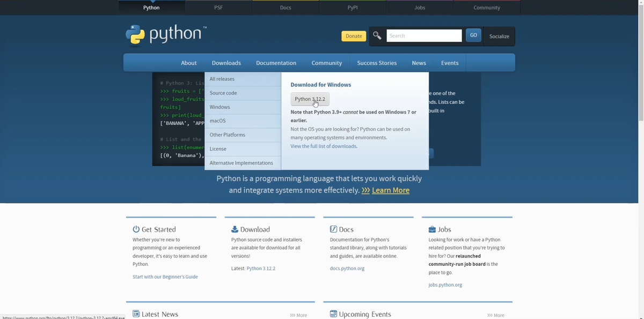Click the GO search button
Screen dimensions: 644x319
473,35
